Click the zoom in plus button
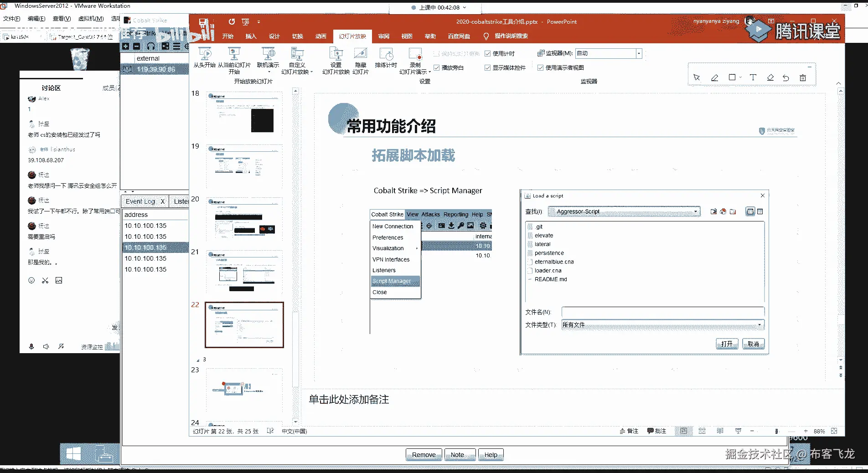The height and width of the screenshot is (473, 868). pyautogui.click(x=806, y=431)
